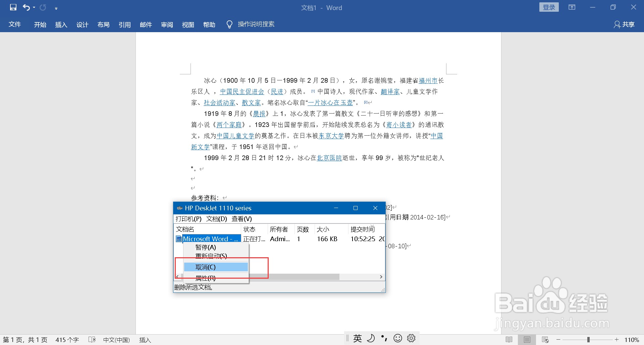
Task: Click the 操作说明搜索 search field
Action: [256, 24]
